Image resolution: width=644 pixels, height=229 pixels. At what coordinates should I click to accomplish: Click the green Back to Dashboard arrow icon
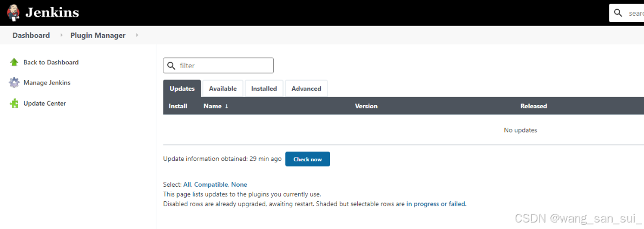pyautogui.click(x=14, y=62)
